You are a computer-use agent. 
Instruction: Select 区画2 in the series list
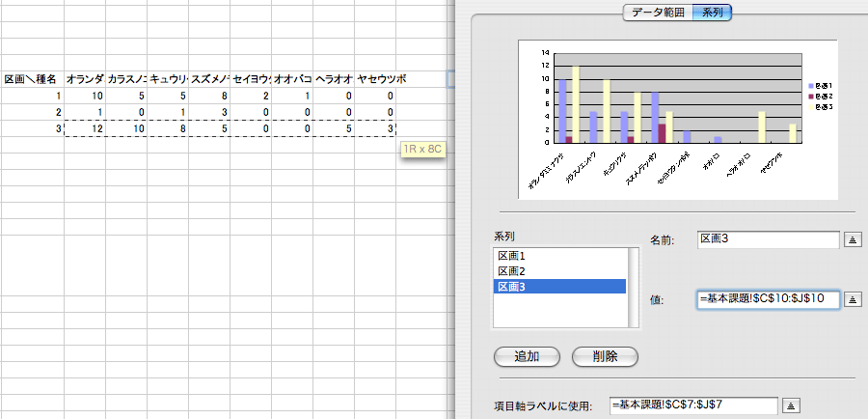[559, 271]
